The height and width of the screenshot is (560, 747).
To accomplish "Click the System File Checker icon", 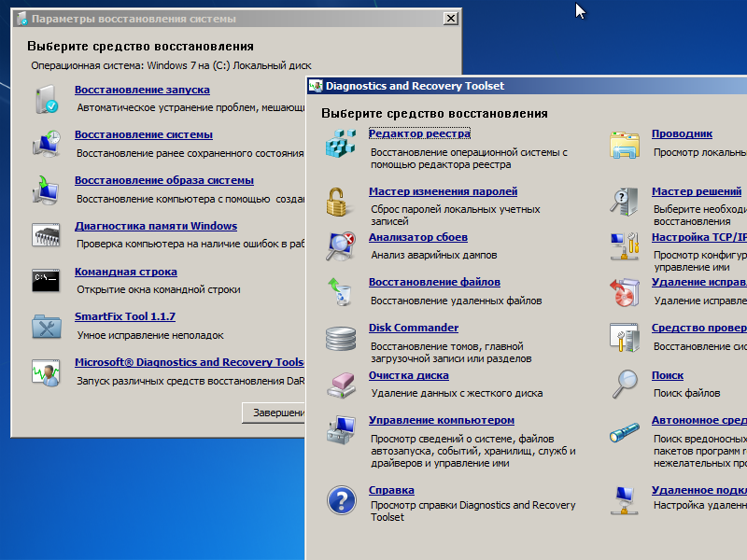I will point(624,338).
